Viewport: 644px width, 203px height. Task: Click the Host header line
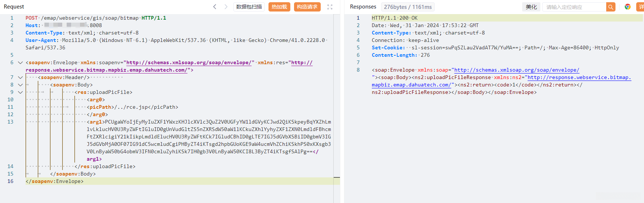click(x=64, y=25)
